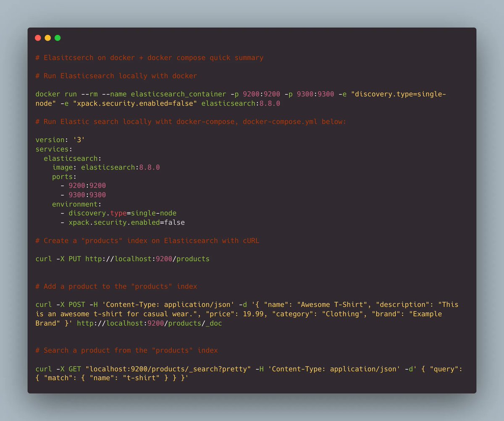504x421 pixels.
Task: Click the last line '{ "match": { "name": "t-shirt" } } }''
Action: tap(112, 378)
